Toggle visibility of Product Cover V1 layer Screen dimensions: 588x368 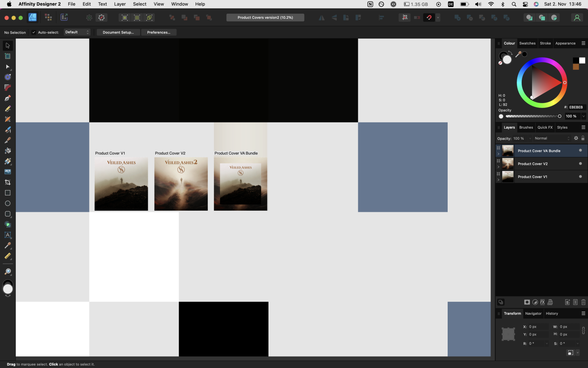click(x=580, y=177)
